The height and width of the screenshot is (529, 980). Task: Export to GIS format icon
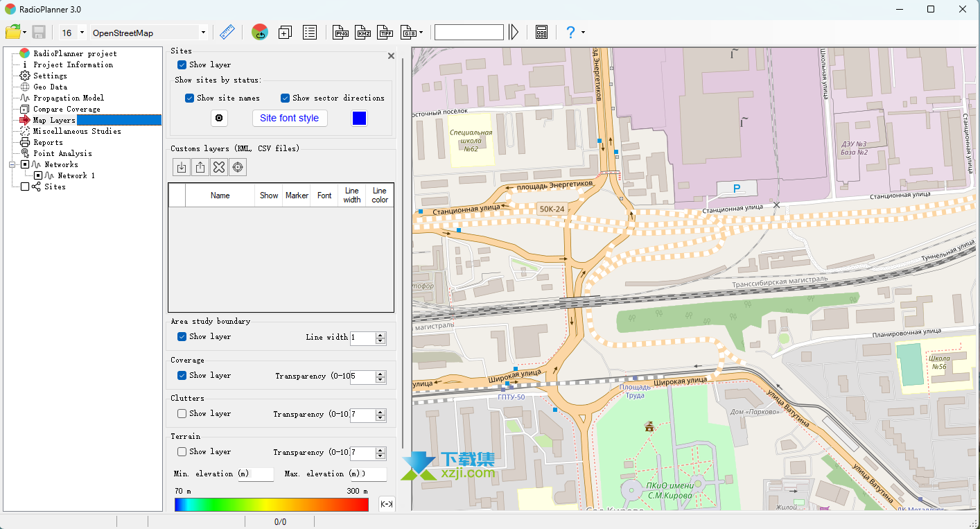[409, 32]
